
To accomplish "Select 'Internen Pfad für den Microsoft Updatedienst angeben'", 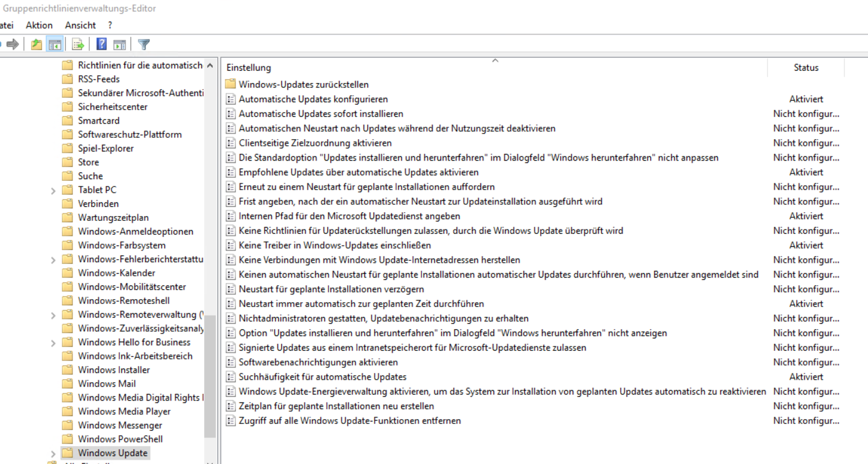I will point(349,216).
